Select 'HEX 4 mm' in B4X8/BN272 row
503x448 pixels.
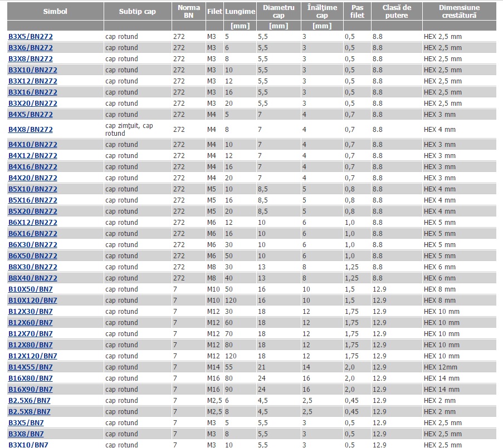pyautogui.click(x=439, y=130)
